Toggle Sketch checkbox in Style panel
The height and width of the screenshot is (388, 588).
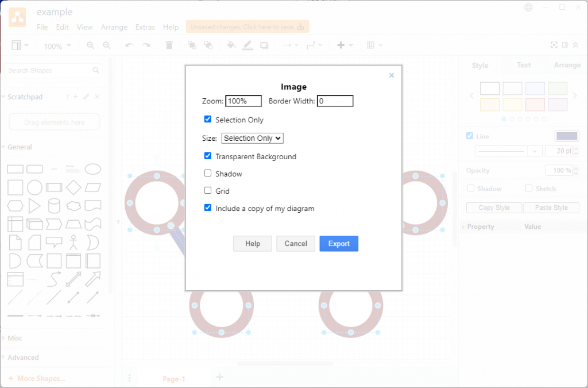[529, 188]
